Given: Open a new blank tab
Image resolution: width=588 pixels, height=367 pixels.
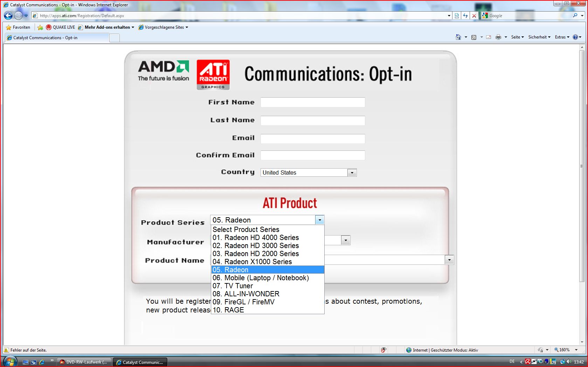Looking at the screenshot, I should [115, 38].
